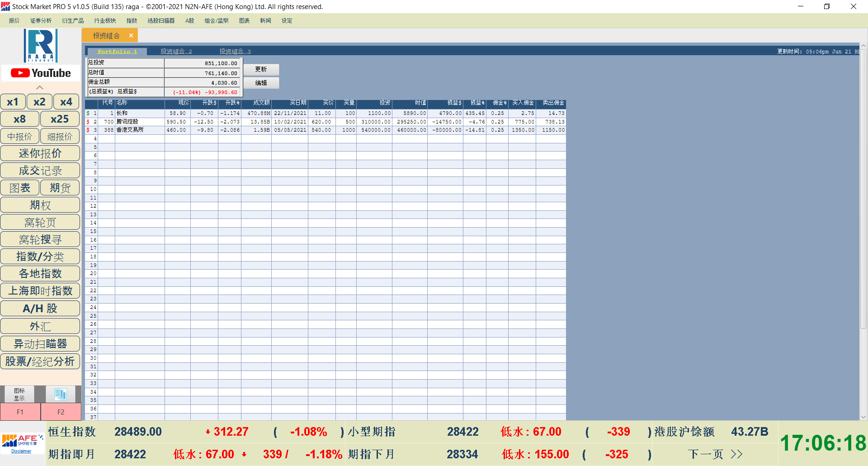Image resolution: width=868 pixels, height=466 pixels.
Task: Select the x4 layout multiplier
Action: (66, 102)
